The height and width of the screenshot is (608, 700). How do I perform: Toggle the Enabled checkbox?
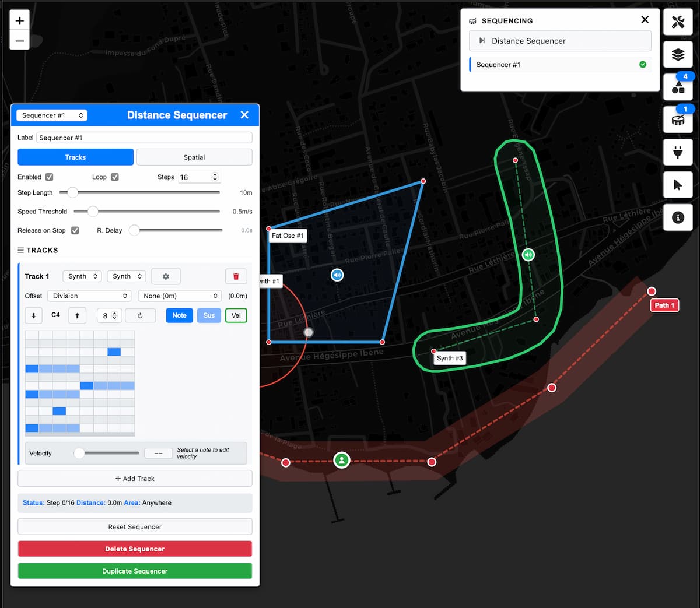coord(50,177)
